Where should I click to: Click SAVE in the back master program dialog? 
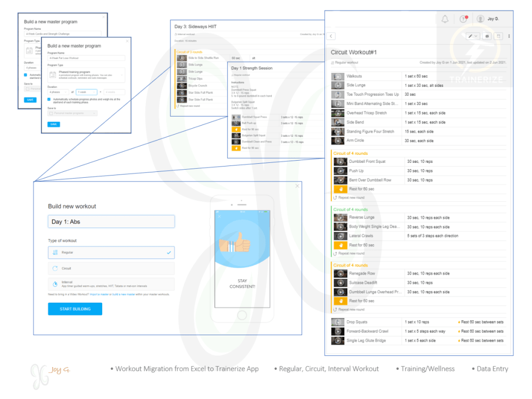30,100
